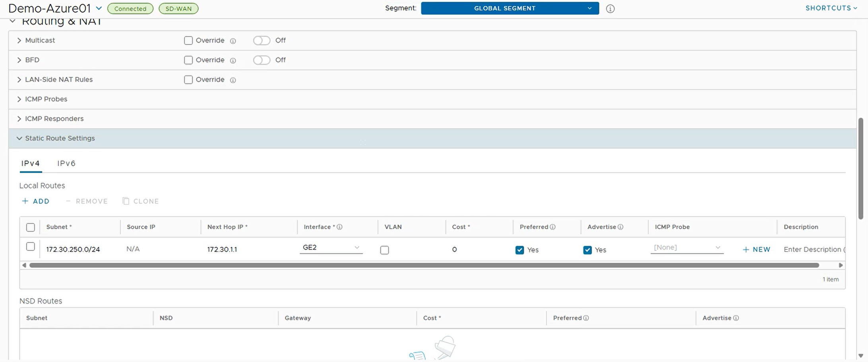Viewport: 868px width, 362px height.
Task: Enable BFD Override checkbox
Action: [188, 60]
